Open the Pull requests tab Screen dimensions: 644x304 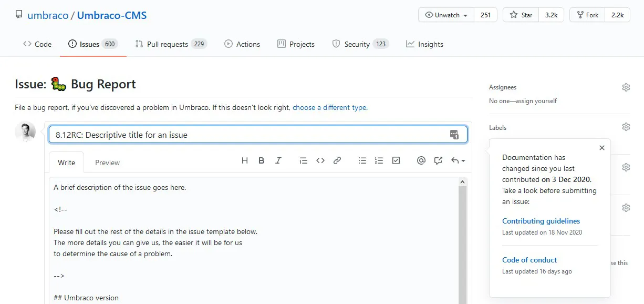[x=171, y=44]
